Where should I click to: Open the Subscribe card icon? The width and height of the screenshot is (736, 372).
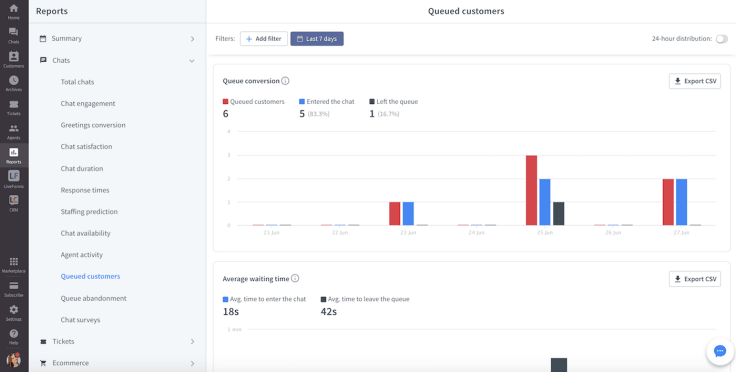coord(14,286)
